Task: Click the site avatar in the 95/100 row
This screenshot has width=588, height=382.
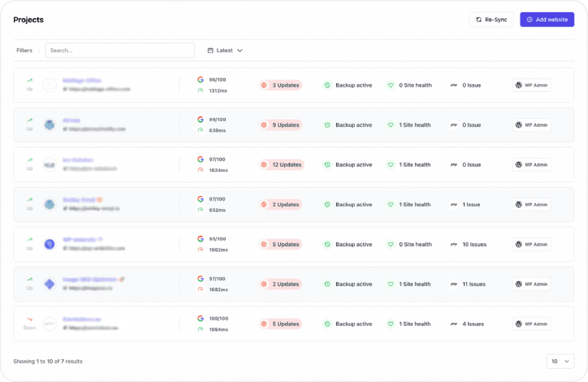Action: 50,244
